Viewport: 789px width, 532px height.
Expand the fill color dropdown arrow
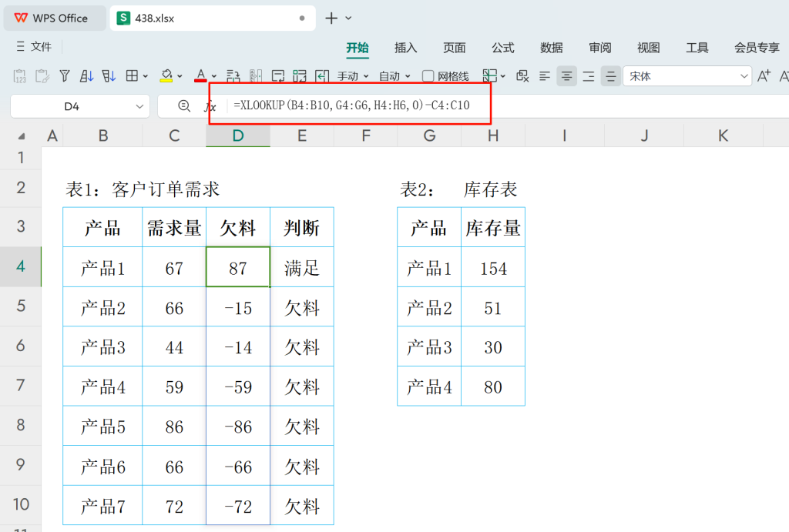point(180,76)
